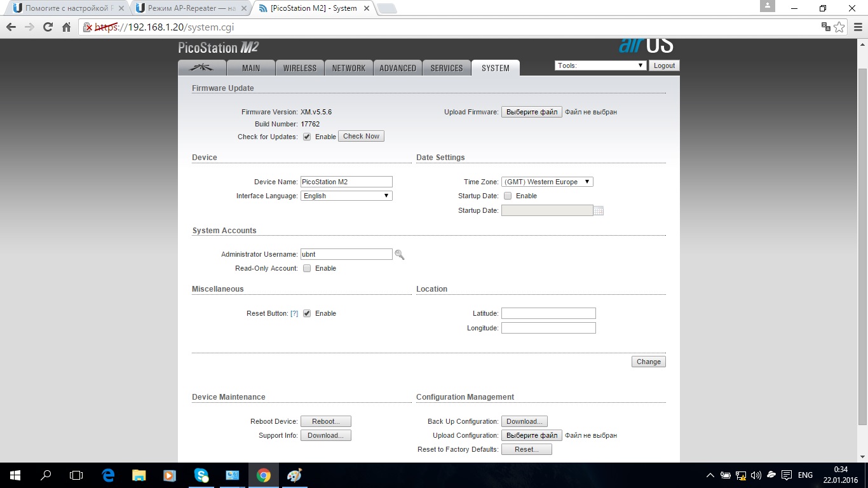
Task: Click the Logout button
Action: (665, 65)
